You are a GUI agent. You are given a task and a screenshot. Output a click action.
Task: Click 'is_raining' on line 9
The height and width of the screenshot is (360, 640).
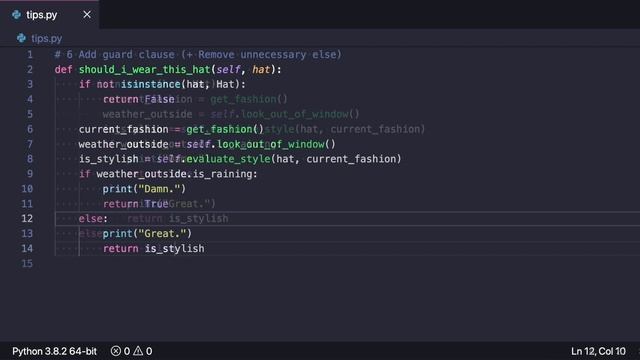[222, 174]
